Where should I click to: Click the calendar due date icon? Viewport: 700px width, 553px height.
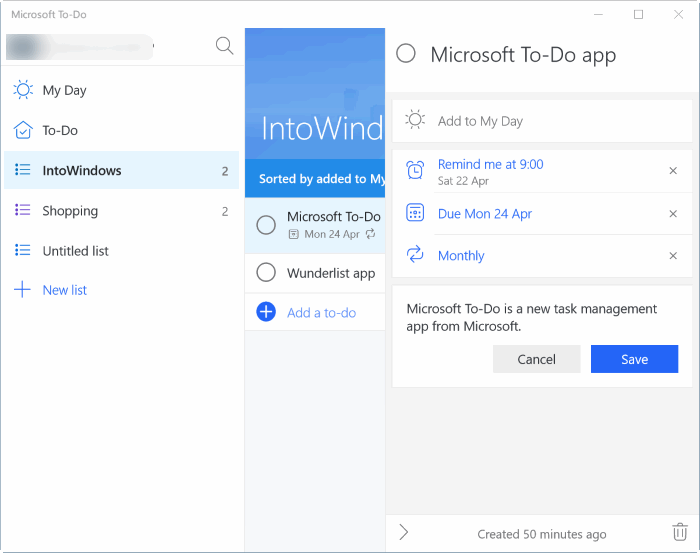click(x=415, y=212)
